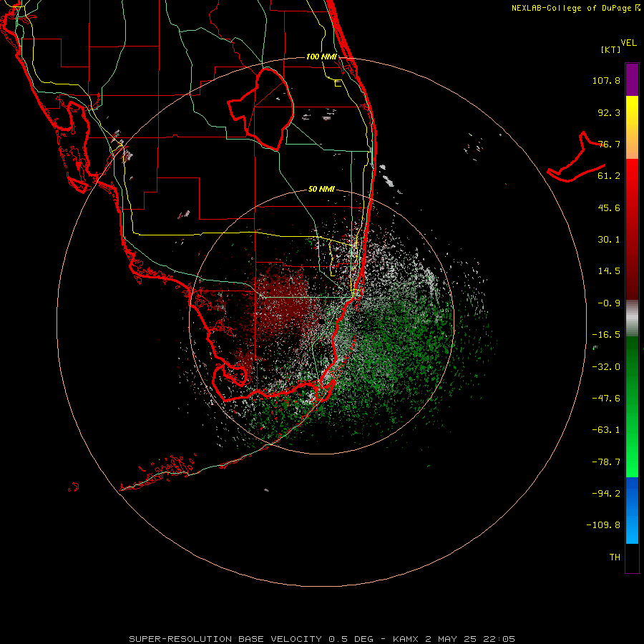Click the -78.7 value on the velocity scale
644x644 pixels.
point(606,462)
